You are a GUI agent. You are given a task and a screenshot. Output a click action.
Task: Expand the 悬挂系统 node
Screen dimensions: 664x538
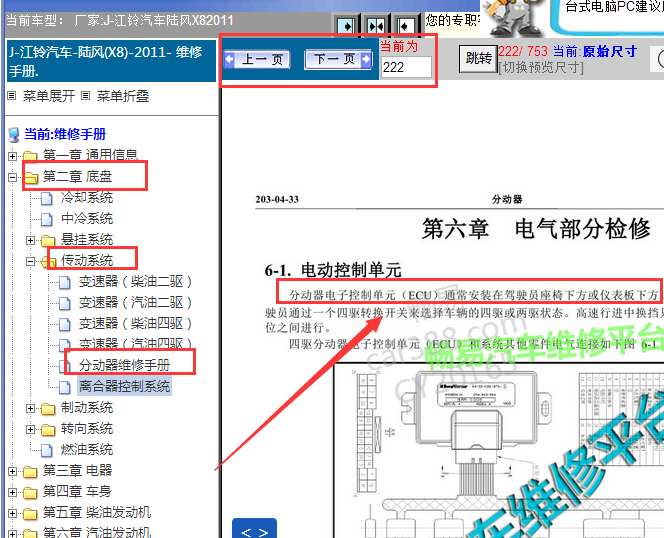click(30, 240)
